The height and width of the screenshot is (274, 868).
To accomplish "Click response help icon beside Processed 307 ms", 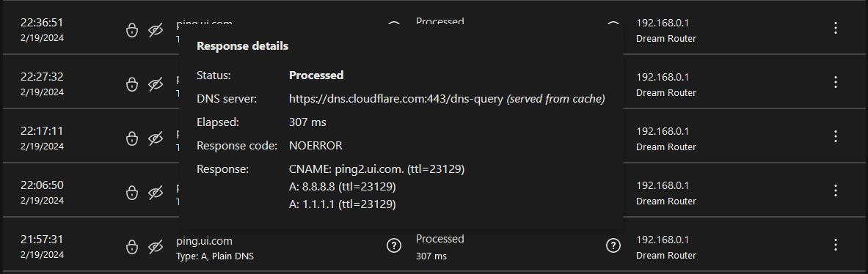I will [x=613, y=246].
